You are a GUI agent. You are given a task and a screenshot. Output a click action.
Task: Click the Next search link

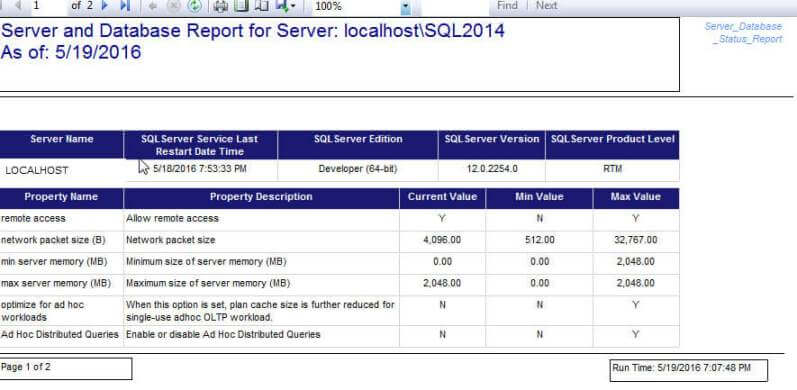pos(546,6)
